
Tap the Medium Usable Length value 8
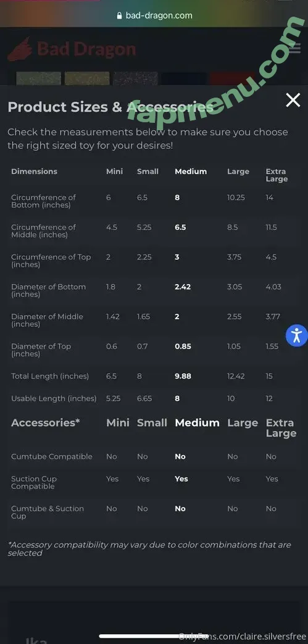[x=177, y=398]
